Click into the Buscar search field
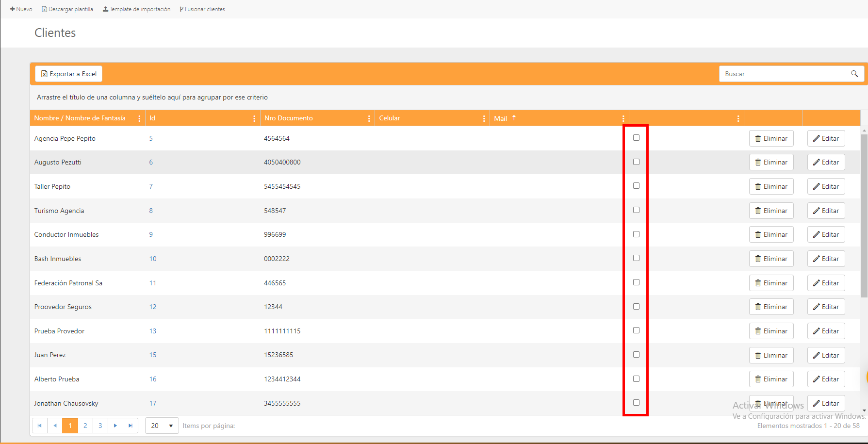The image size is (868, 444). [x=784, y=74]
